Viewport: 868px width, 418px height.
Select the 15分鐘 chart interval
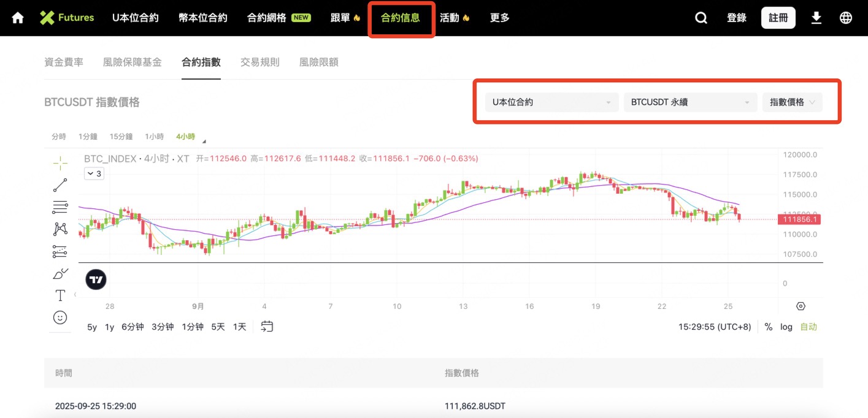(121, 137)
